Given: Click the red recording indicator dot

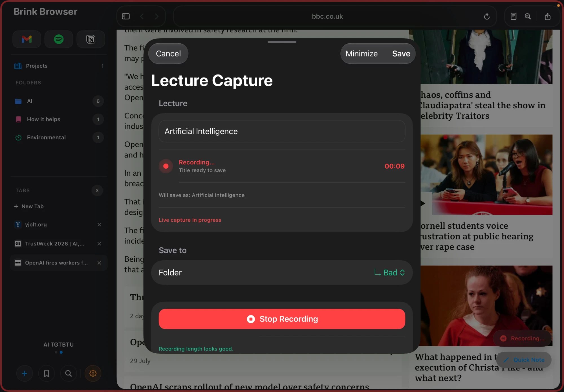Looking at the screenshot, I should pos(166,166).
